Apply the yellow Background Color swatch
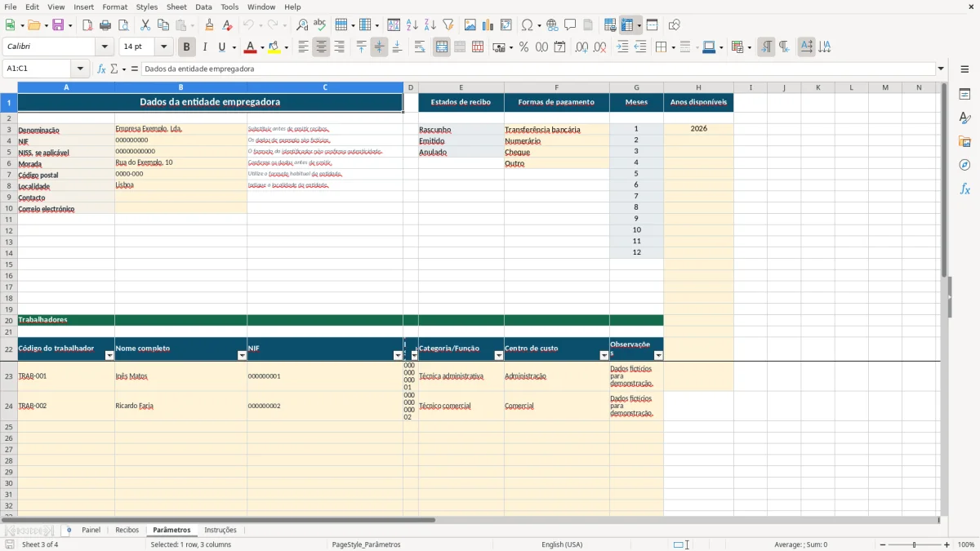Screen dimensions: 980x551 click(x=274, y=47)
